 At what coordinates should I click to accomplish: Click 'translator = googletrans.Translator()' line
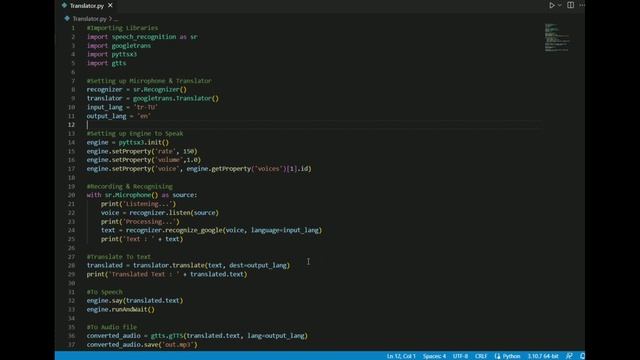pos(153,98)
